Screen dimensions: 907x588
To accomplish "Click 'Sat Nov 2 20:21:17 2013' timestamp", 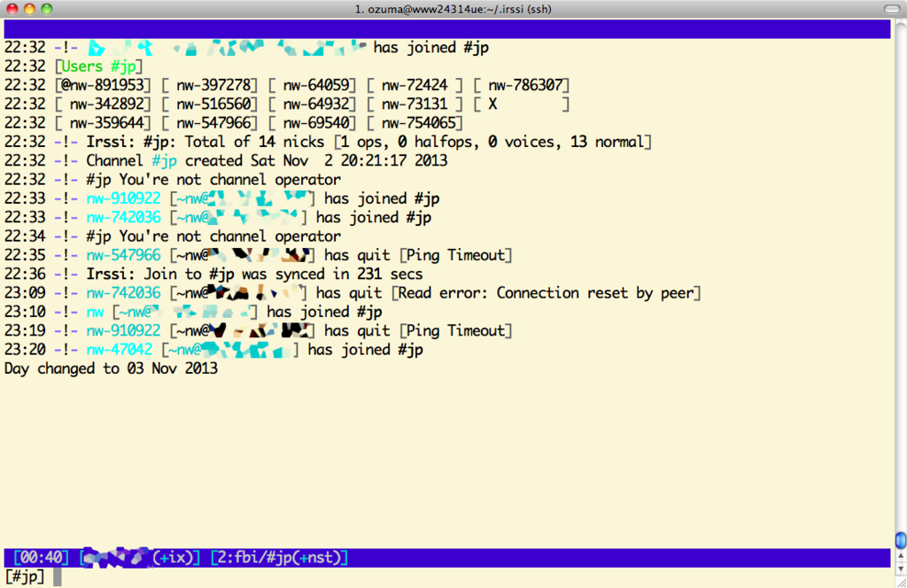I will [x=349, y=161].
